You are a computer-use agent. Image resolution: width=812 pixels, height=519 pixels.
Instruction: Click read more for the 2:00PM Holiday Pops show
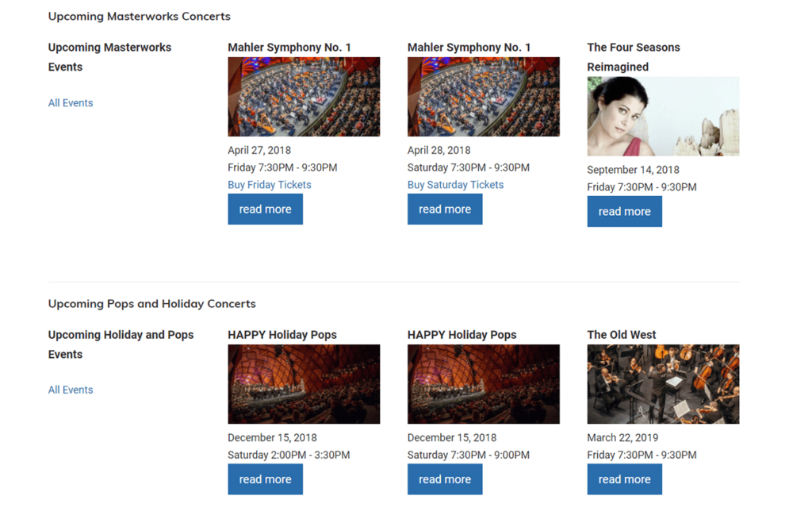pyautogui.click(x=265, y=479)
